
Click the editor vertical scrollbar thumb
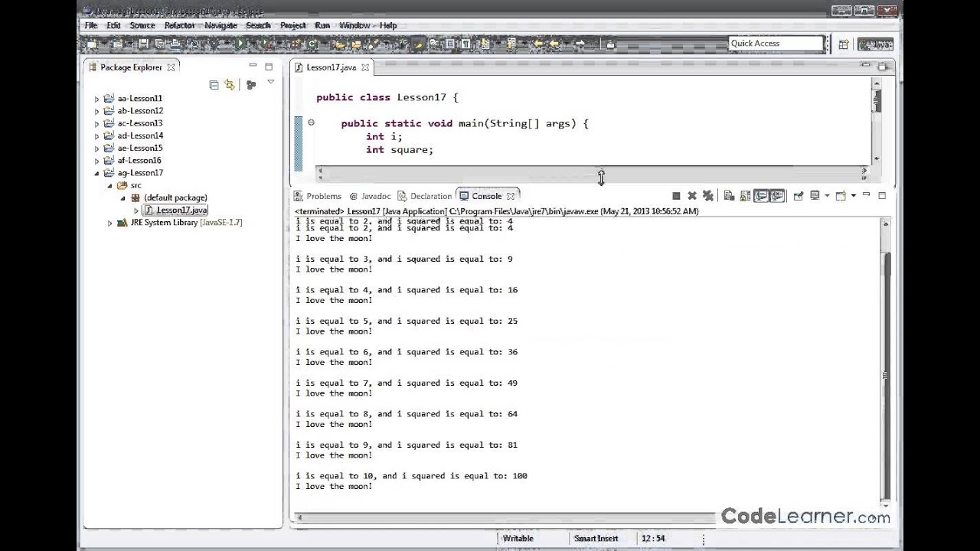(x=877, y=101)
